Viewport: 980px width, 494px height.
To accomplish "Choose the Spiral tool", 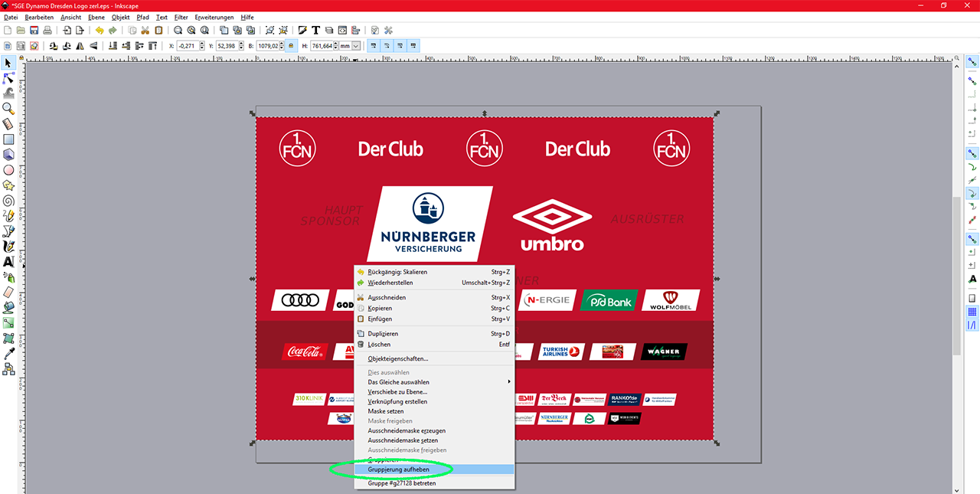I will point(8,201).
